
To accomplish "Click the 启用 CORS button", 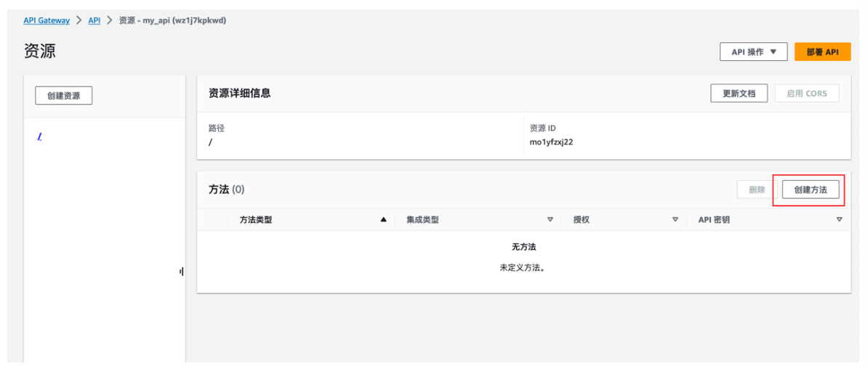I will (807, 93).
